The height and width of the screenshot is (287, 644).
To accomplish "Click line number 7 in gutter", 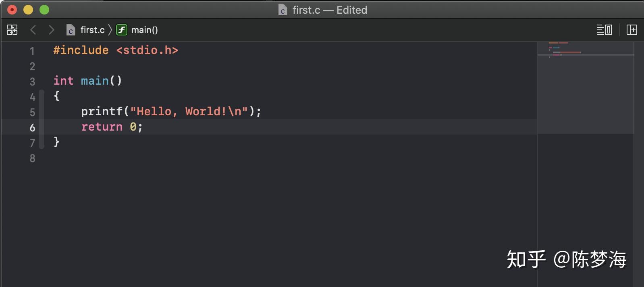I will point(32,143).
